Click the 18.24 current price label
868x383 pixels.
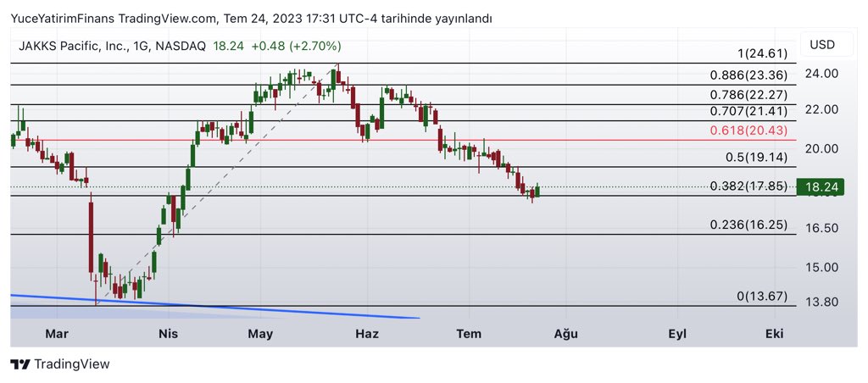tap(821, 187)
